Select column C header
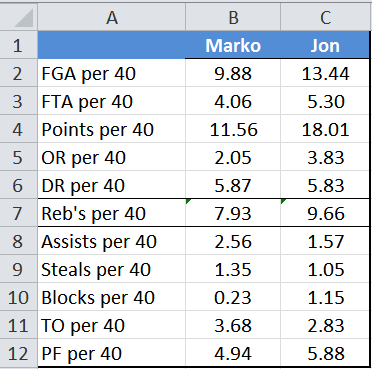 pyautogui.click(x=325, y=17)
